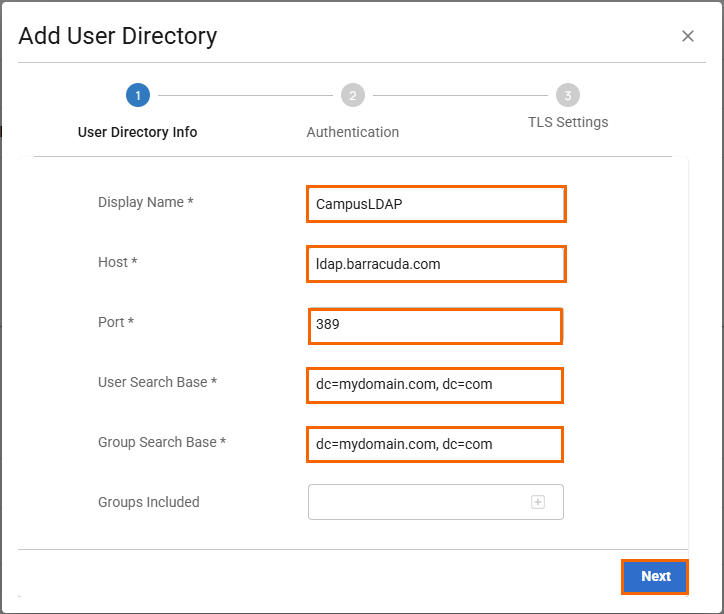
Task: Click inside the Group Search Base field
Action: (435, 444)
